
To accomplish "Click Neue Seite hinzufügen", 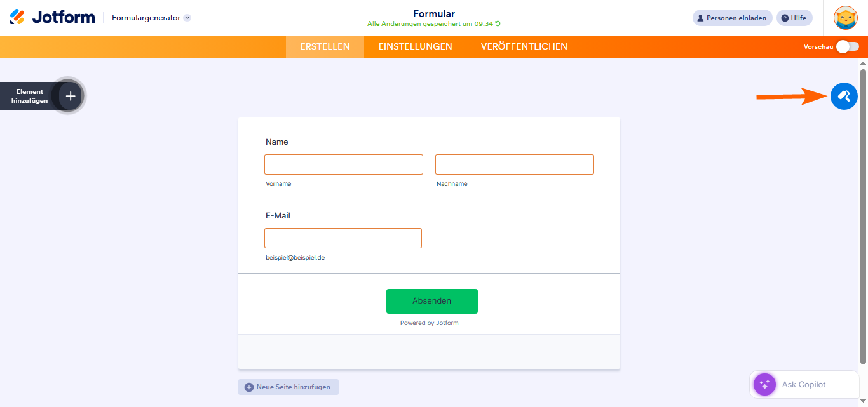I will 288,387.
